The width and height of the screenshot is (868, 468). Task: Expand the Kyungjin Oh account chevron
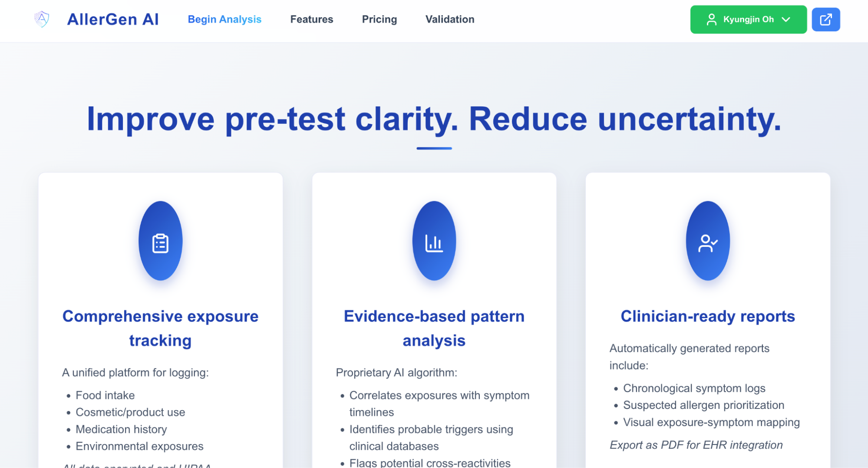coord(785,20)
